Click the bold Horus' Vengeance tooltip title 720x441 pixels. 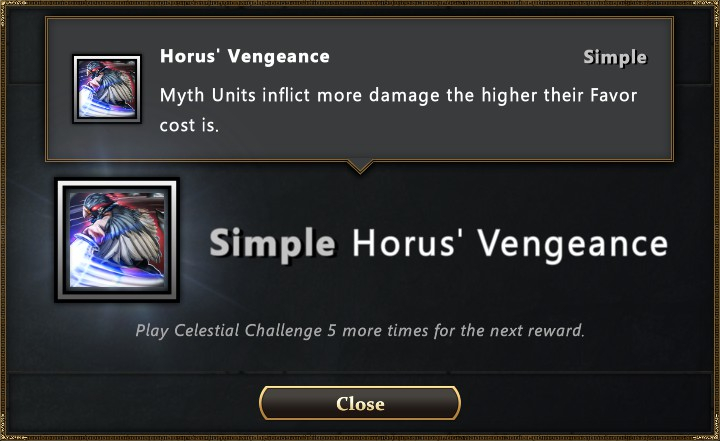pos(245,57)
